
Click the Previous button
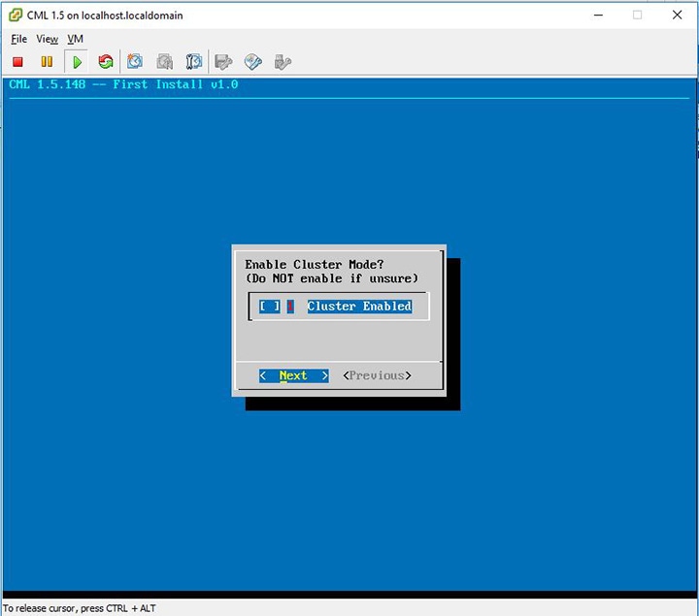pyautogui.click(x=377, y=375)
